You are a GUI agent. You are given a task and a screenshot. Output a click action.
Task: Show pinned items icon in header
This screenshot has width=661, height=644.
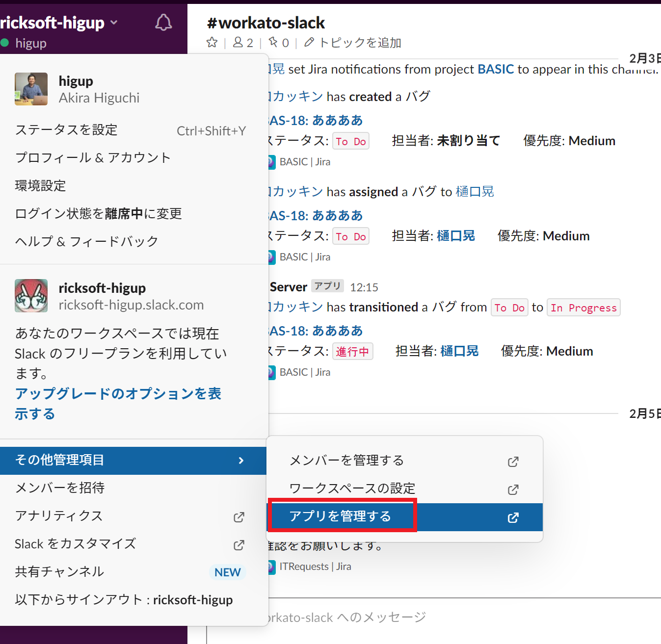(273, 43)
